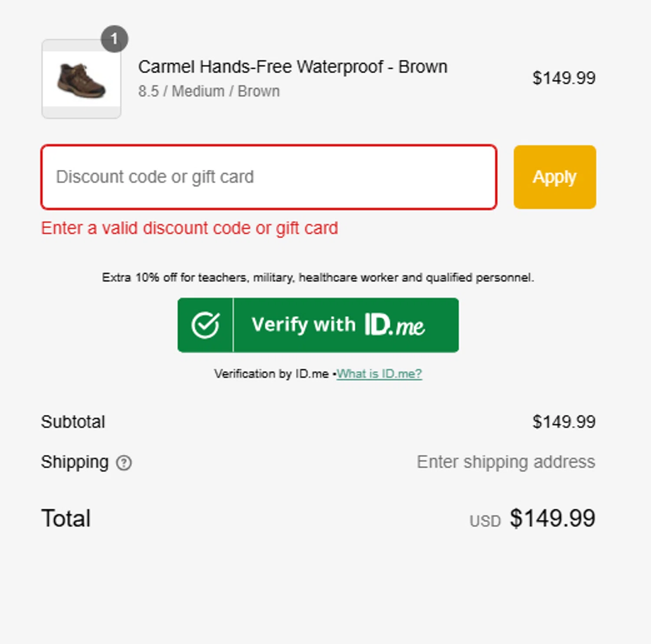
Task: Click the Extra 10% off promo text
Action: point(318,277)
